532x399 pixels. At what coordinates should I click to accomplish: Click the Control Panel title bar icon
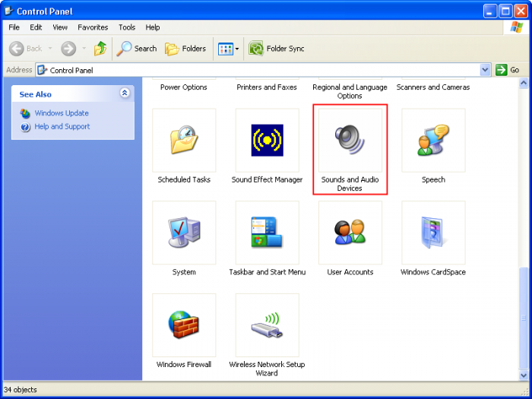coord(9,11)
